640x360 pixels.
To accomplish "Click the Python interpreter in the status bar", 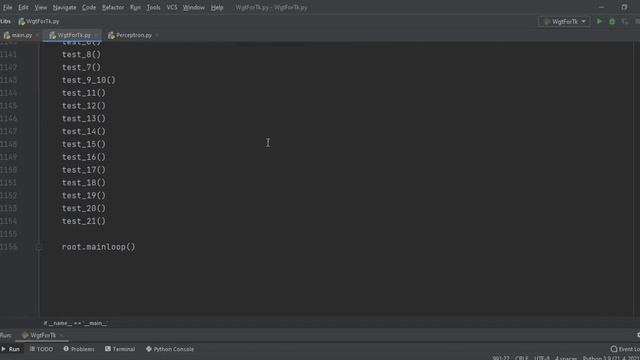I will point(611,358).
